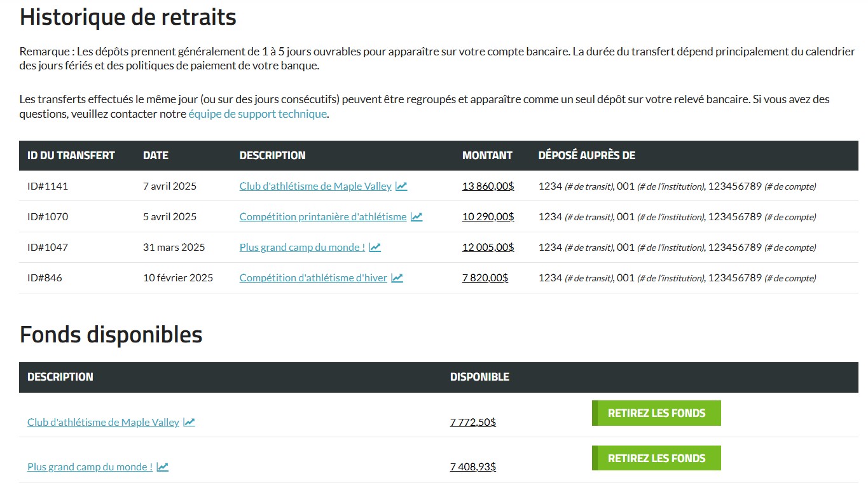This screenshot has width=868, height=485.
Task: Withdraw funds for Club d'athlétisme de Maple Valley
Action: click(656, 413)
